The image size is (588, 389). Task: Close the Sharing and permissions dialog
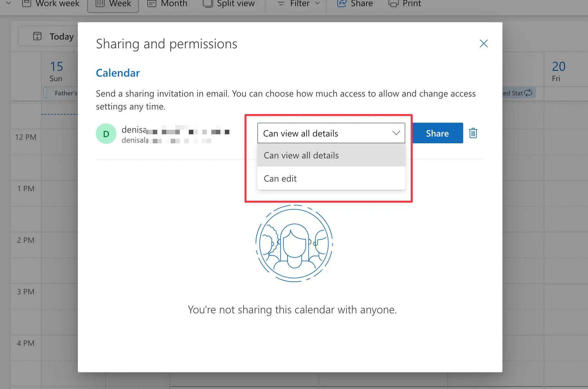(483, 43)
